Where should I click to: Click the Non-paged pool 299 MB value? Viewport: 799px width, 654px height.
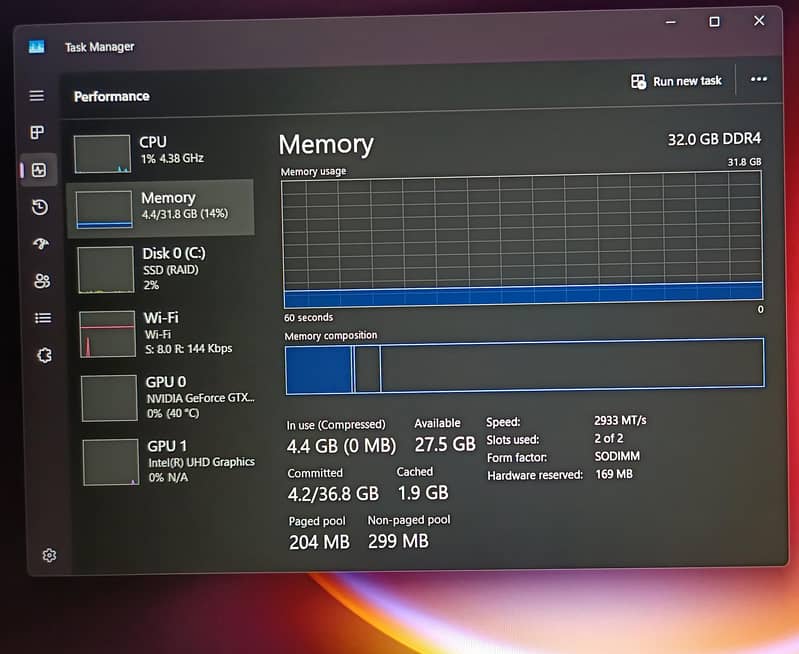(x=398, y=541)
